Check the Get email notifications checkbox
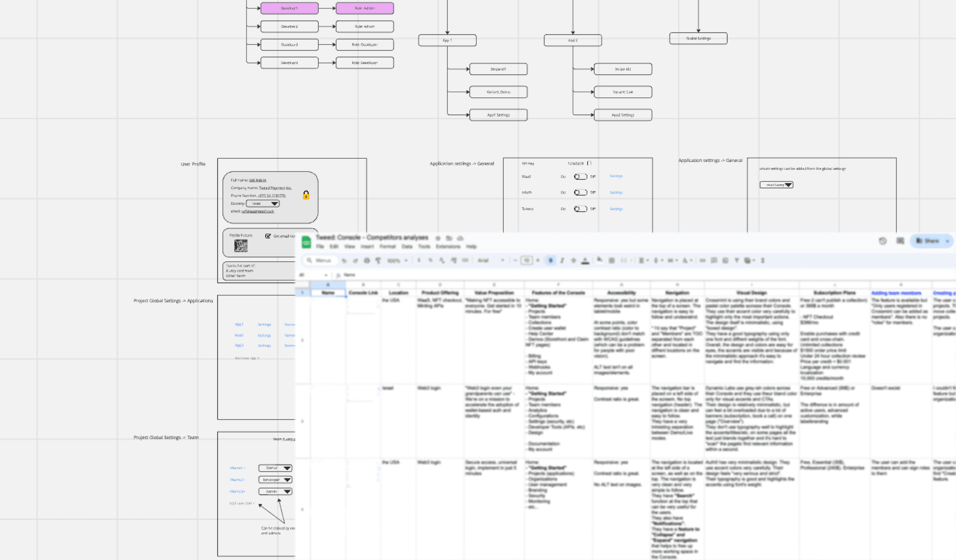This screenshot has width=956, height=560. tap(268, 236)
